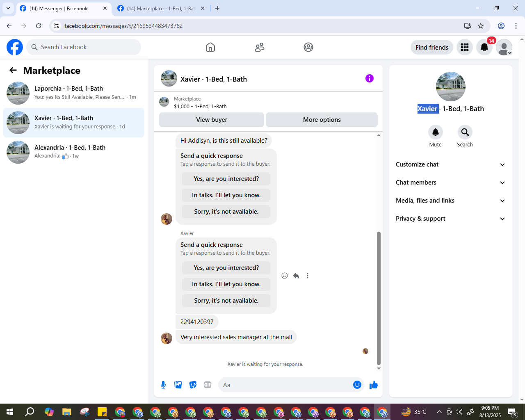The image size is (525, 420).
Task: Open conversation information purple icon
Action: point(370,78)
